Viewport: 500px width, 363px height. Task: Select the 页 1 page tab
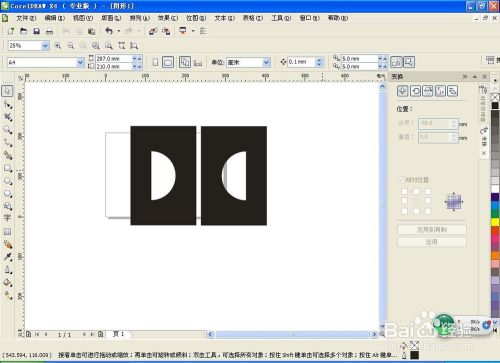[118, 334]
